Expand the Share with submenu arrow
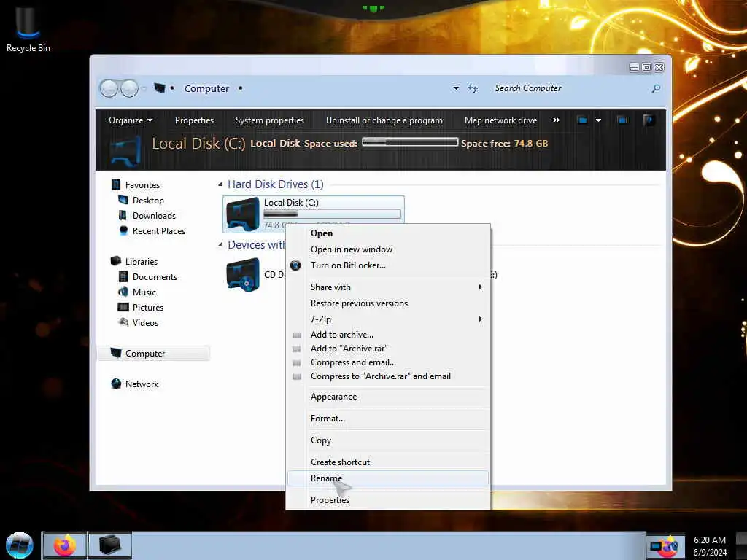The height and width of the screenshot is (560, 747). point(480,287)
